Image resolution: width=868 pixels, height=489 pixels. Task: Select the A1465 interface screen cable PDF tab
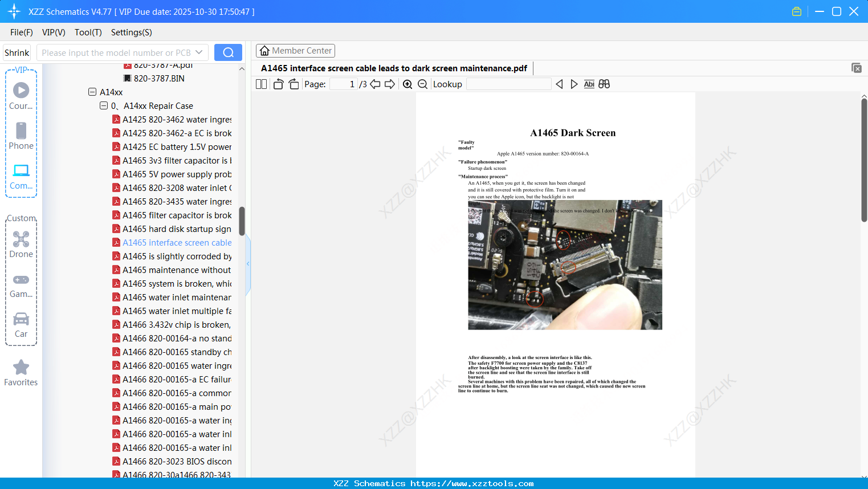(394, 68)
